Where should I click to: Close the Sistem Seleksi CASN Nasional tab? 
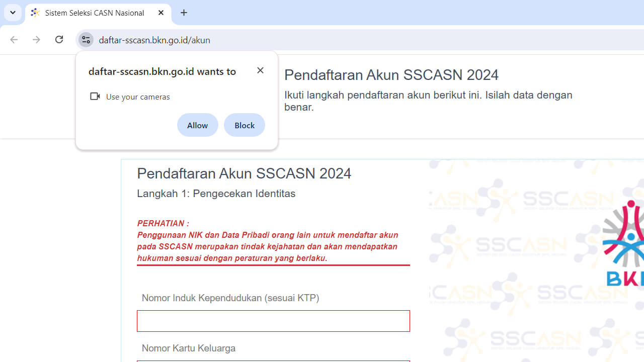coord(161,13)
